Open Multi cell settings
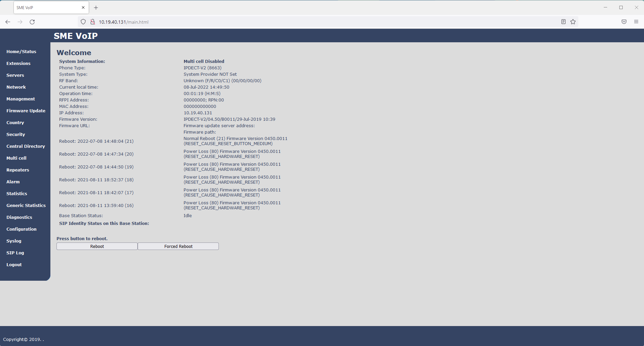This screenshot has height=346, width=644. [16, 158]
